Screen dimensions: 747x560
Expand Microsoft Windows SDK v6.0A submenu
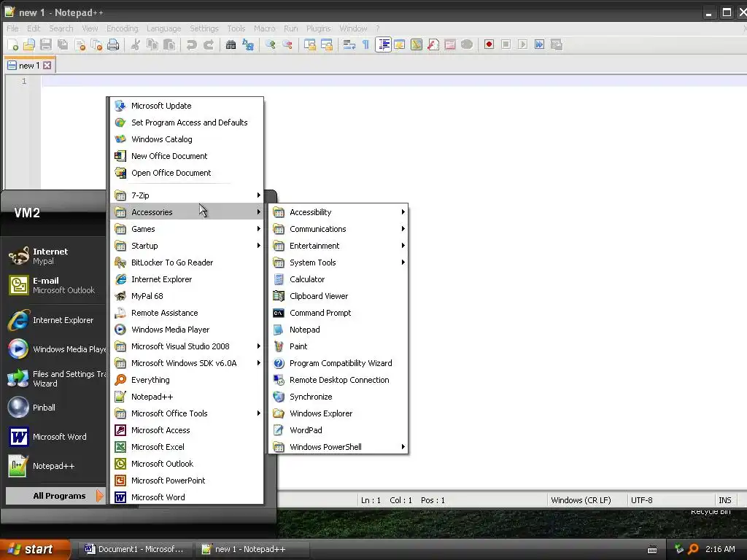point(187,363)
